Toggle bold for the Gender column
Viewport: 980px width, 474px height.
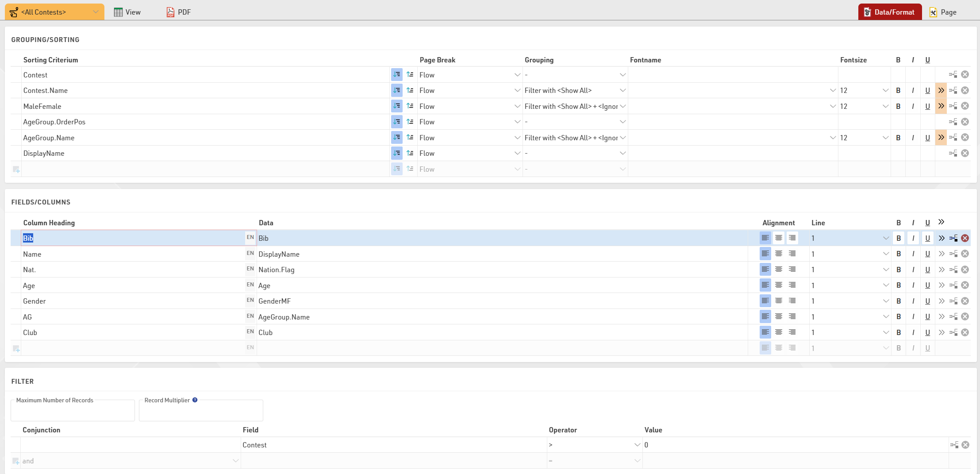899,301
